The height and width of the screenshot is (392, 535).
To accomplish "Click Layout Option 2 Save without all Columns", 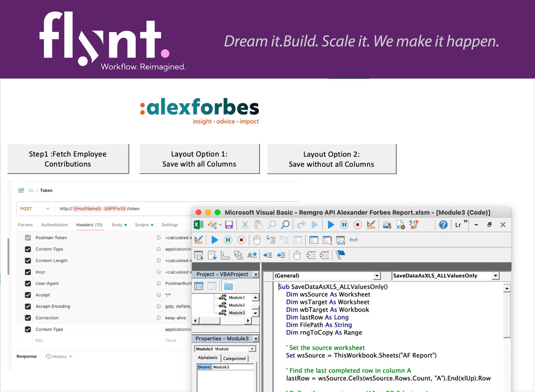I will (332, 159).
